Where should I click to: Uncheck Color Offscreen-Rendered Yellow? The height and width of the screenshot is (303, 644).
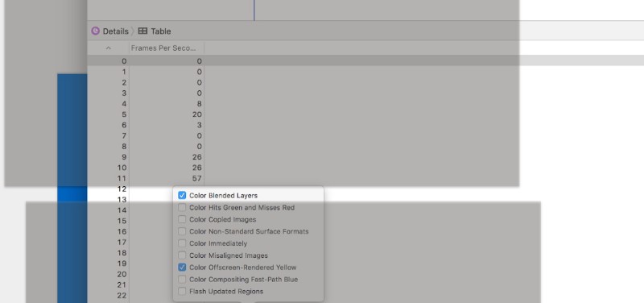click(x=182, y=268)
